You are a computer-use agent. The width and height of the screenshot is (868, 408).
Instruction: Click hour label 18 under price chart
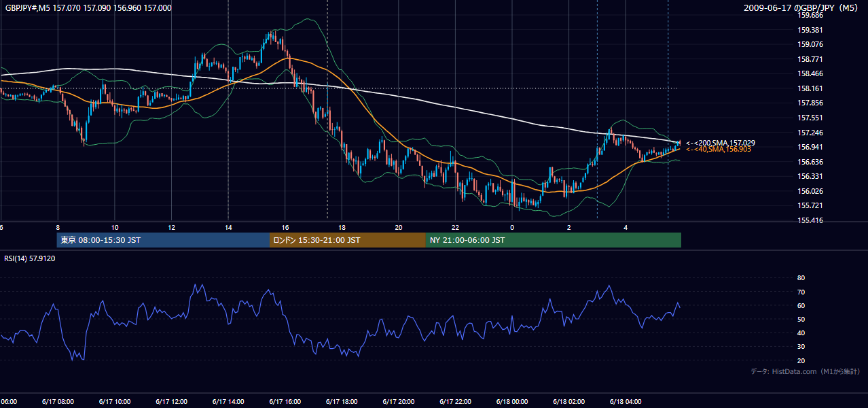(x=342, y=228)
